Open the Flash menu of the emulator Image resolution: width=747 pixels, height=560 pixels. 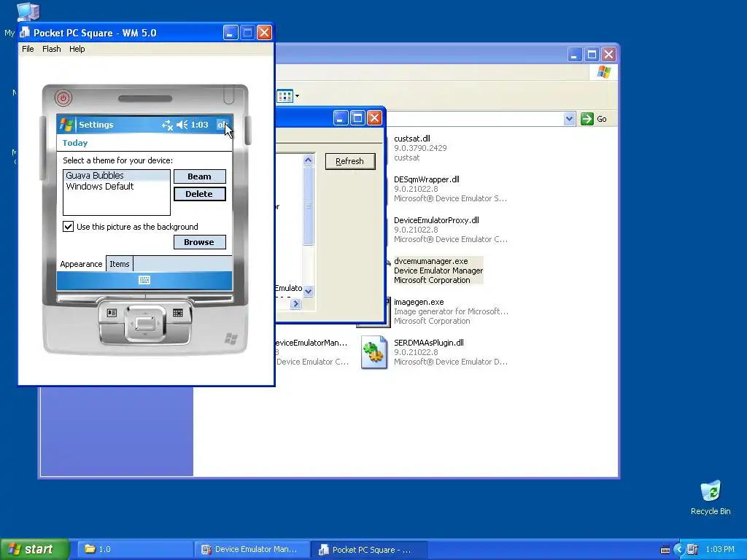pos(52,49)
